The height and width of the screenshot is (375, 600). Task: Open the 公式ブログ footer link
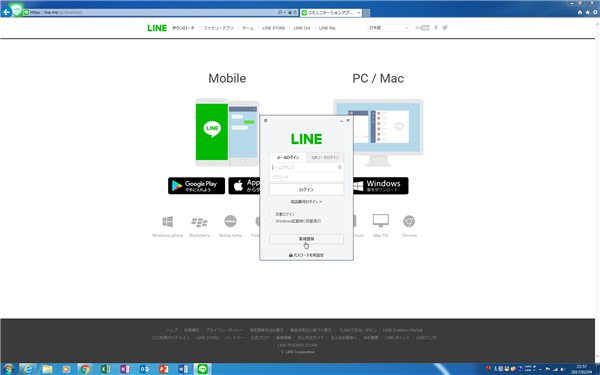[260, 338]
